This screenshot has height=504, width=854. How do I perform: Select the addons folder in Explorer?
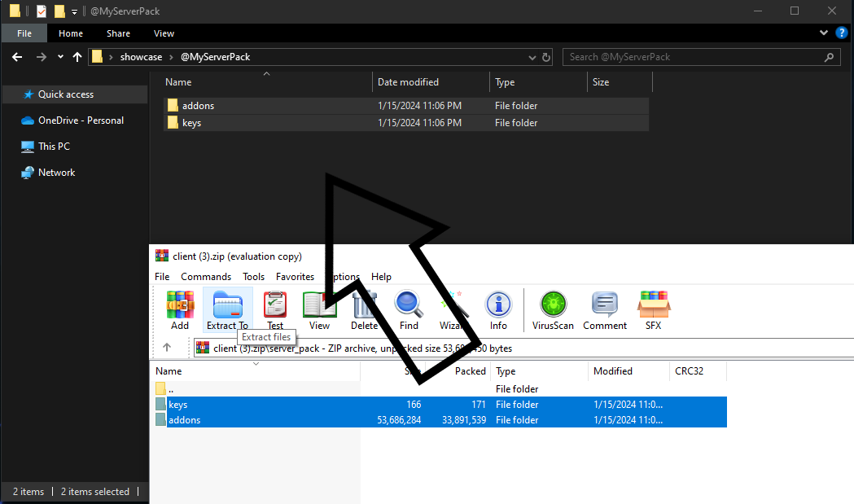198,106
